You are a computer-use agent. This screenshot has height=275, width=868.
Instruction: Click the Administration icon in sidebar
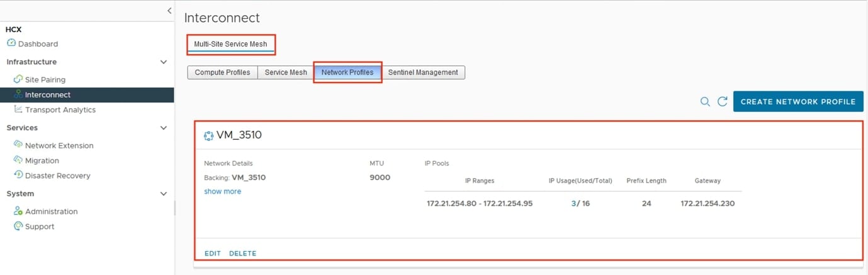pyautogui.click(x=18, y=211)
